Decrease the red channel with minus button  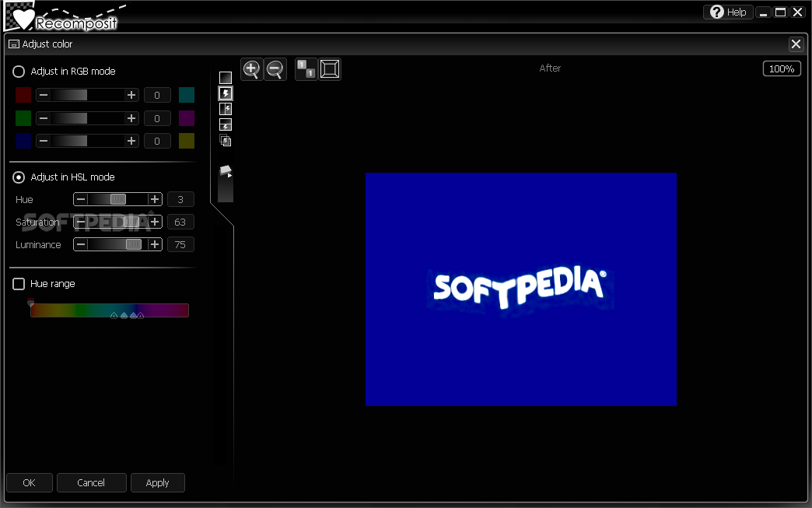point(44,95)
